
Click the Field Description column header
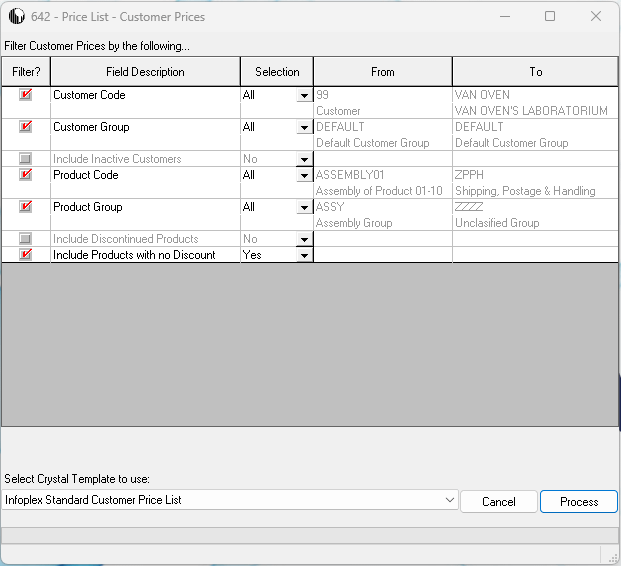[145, 72]
